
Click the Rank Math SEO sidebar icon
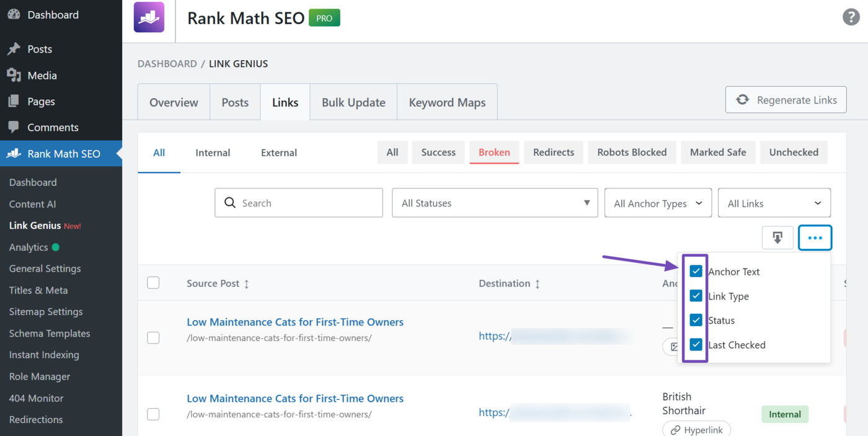[x=14, y=153]
